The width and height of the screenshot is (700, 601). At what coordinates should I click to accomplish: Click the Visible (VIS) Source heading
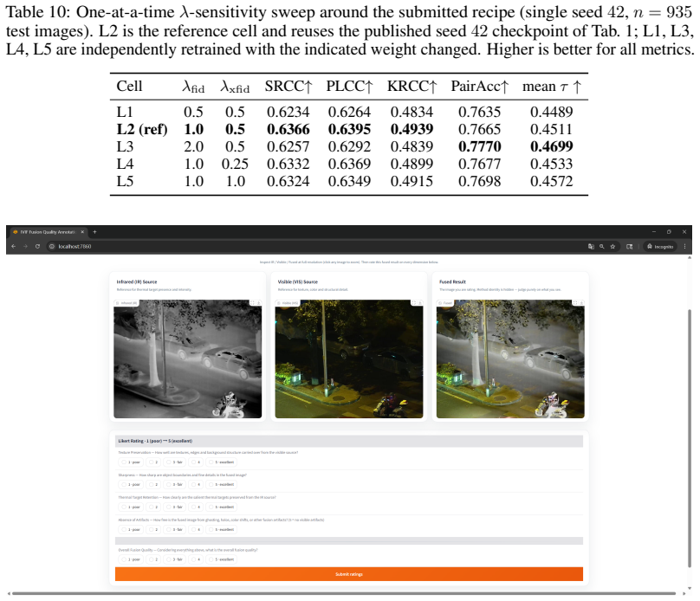click(x=298, y=282)
